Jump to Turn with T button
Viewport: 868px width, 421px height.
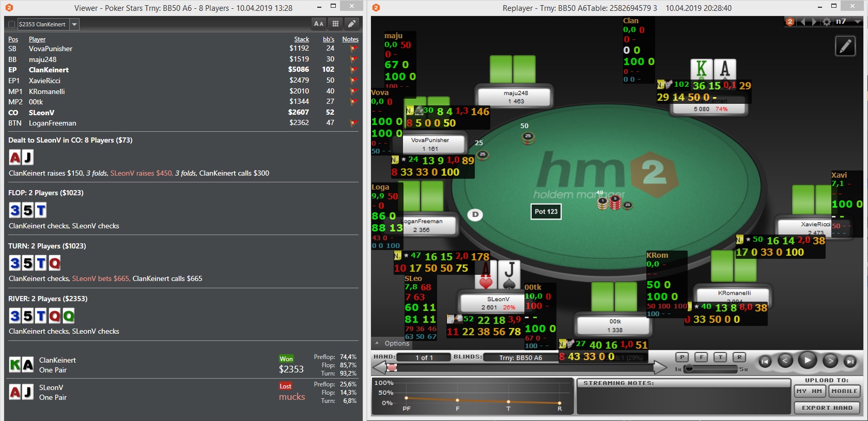[x=720, y=357]
